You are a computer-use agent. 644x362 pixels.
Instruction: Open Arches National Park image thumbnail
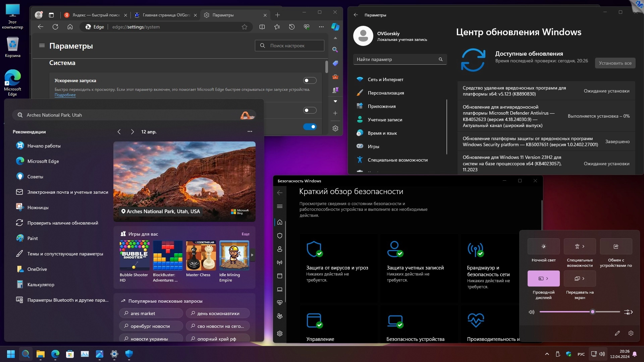(184, 181)
